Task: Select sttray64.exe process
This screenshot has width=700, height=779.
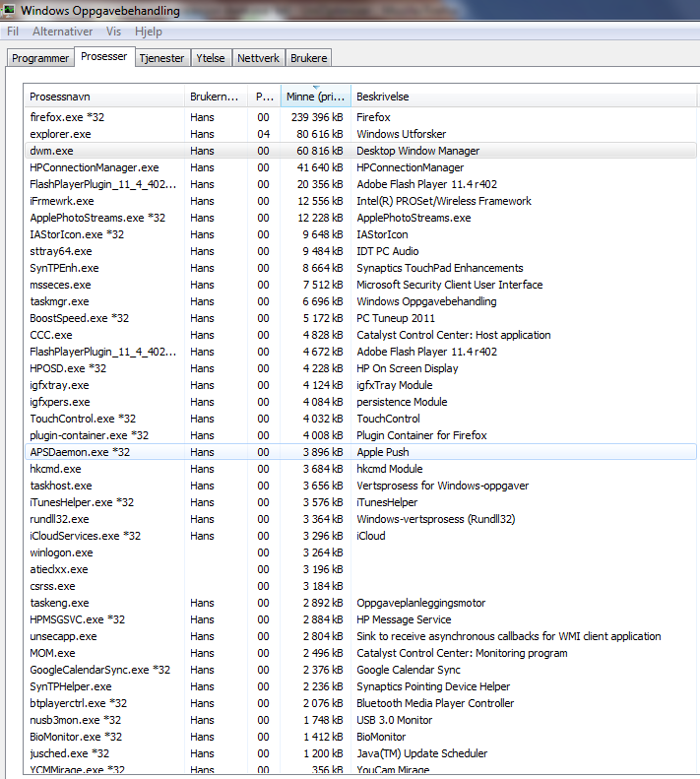Action: 360,251
